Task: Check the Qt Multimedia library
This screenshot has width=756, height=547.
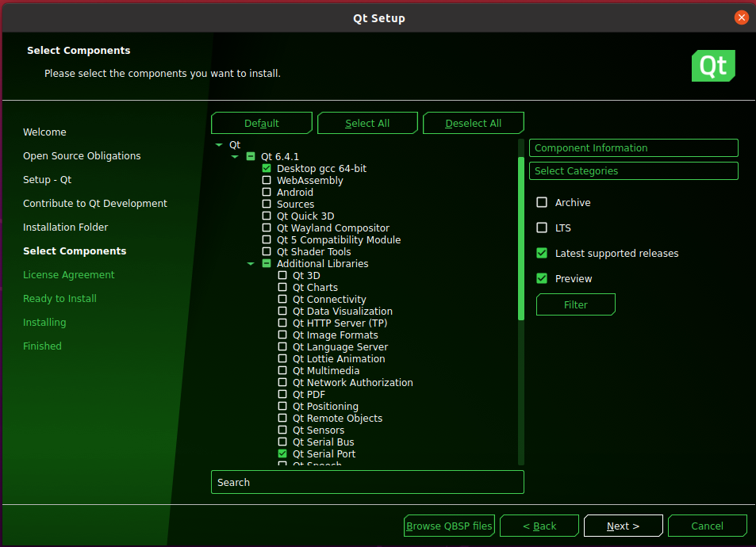Action: point(282,370)
